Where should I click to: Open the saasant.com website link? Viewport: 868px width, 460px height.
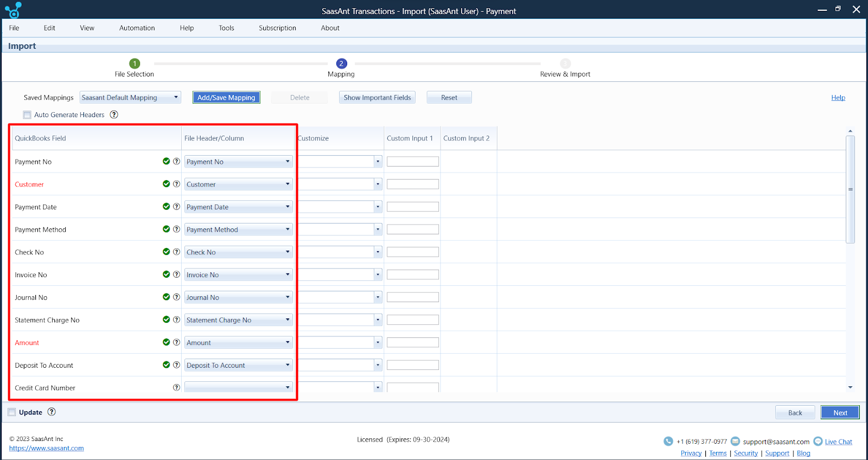[47, 448]
